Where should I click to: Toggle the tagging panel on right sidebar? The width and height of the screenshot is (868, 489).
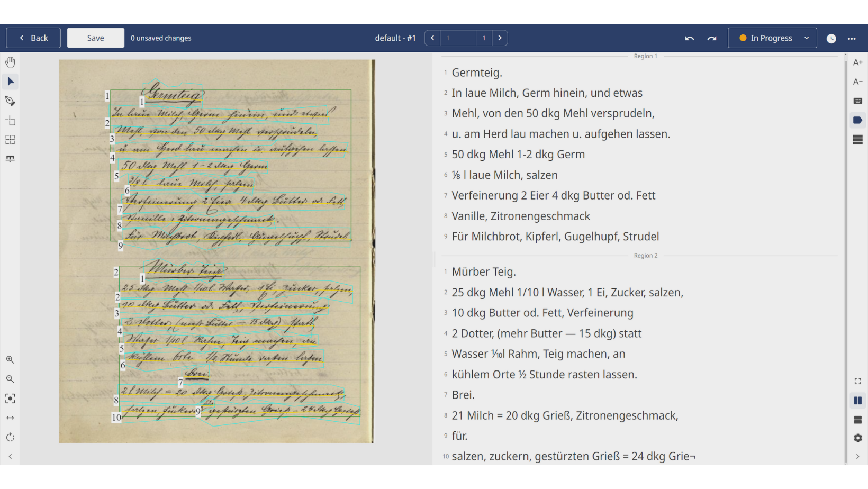pyautogui.click(x=858, y=120)
